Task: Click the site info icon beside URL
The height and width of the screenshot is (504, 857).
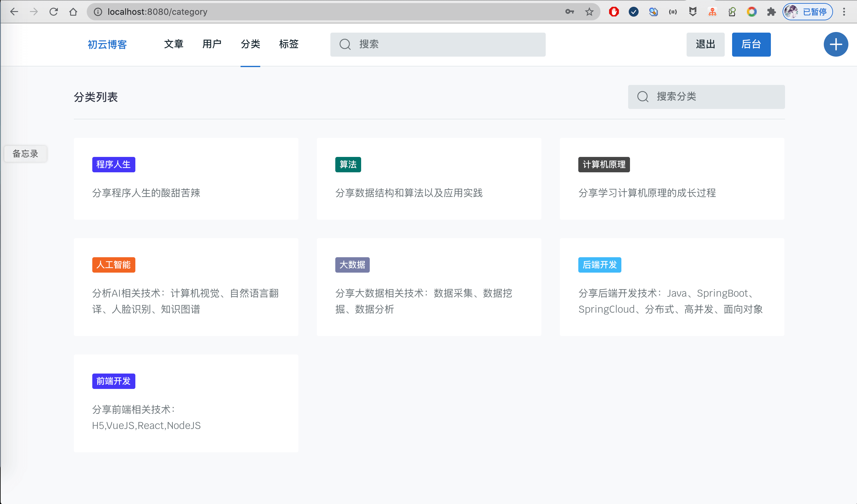Action: click(x=98, y=12)
